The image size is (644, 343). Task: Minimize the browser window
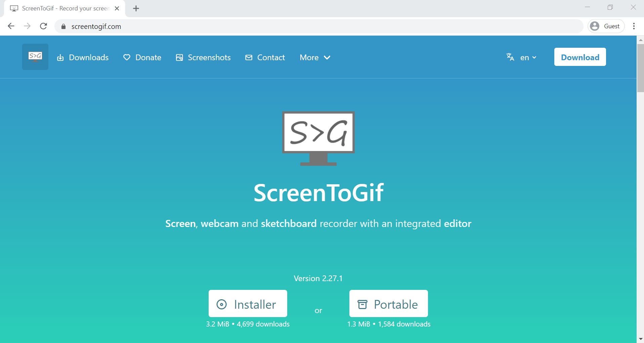click(x=587, y=7)
